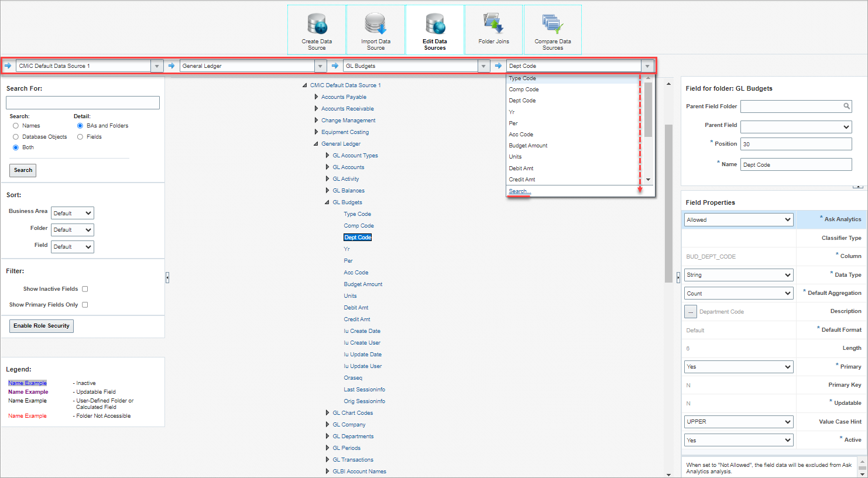Expand the GL Transactions tree node
Viewport: 868px width, 478px height.
click(x=327, y=460)
